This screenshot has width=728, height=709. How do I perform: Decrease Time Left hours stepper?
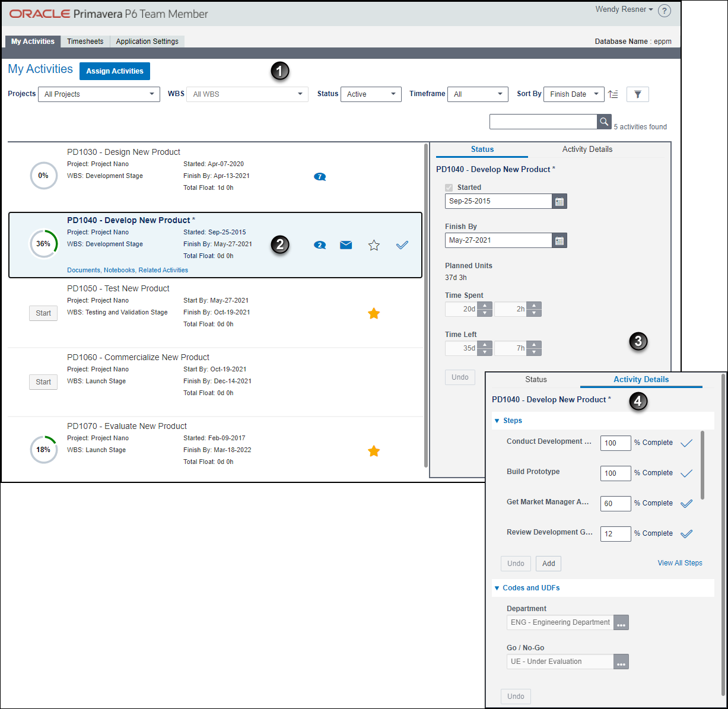coord(534,352)
